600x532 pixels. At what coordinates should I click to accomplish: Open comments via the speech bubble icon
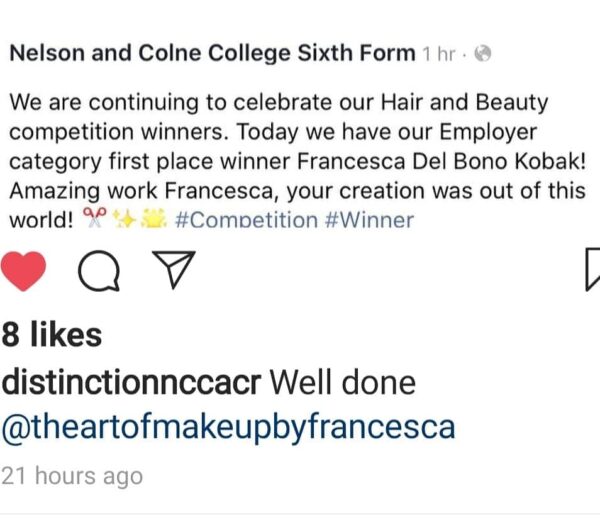pos(99,271)
